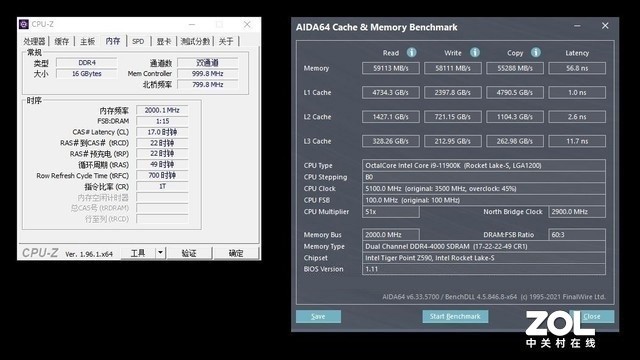
Task: Click L1 Cache Read value 4734.3 GB/s
Action: pyautogui.click(x=391, y=93)
